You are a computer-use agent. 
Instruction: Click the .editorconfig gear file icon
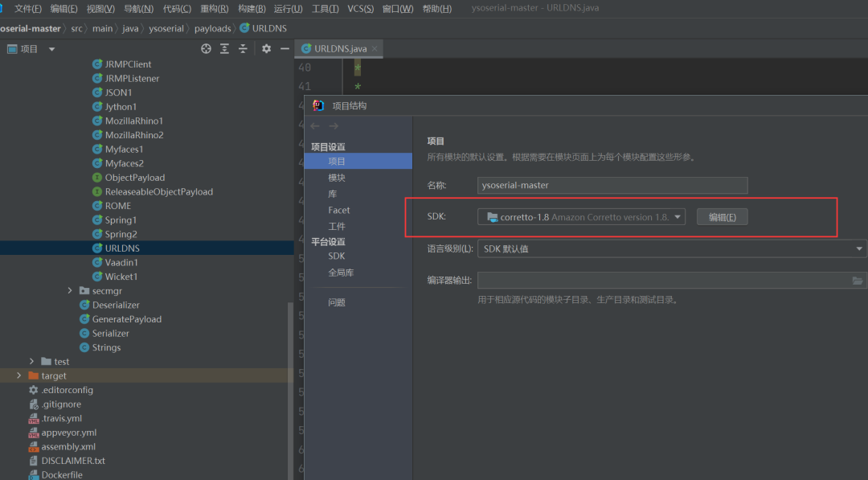coord(34,390)
